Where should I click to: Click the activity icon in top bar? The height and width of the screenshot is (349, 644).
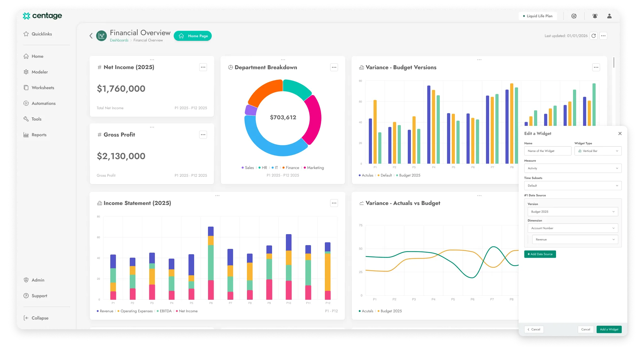[x=574, y=16]
